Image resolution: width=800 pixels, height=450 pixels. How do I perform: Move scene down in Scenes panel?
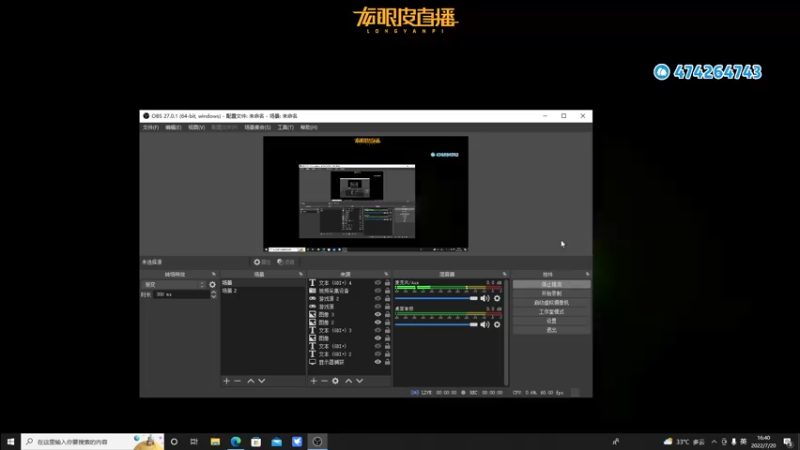click(x=261, y=381)
